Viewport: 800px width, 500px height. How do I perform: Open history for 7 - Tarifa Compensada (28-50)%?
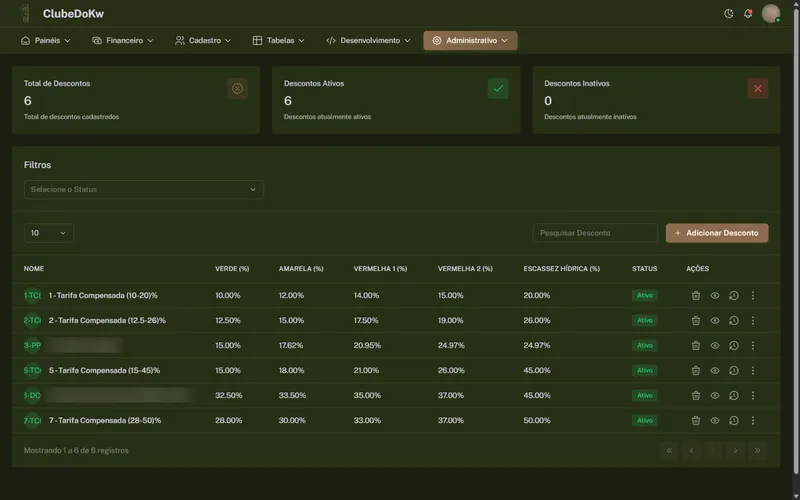(734, 420)
